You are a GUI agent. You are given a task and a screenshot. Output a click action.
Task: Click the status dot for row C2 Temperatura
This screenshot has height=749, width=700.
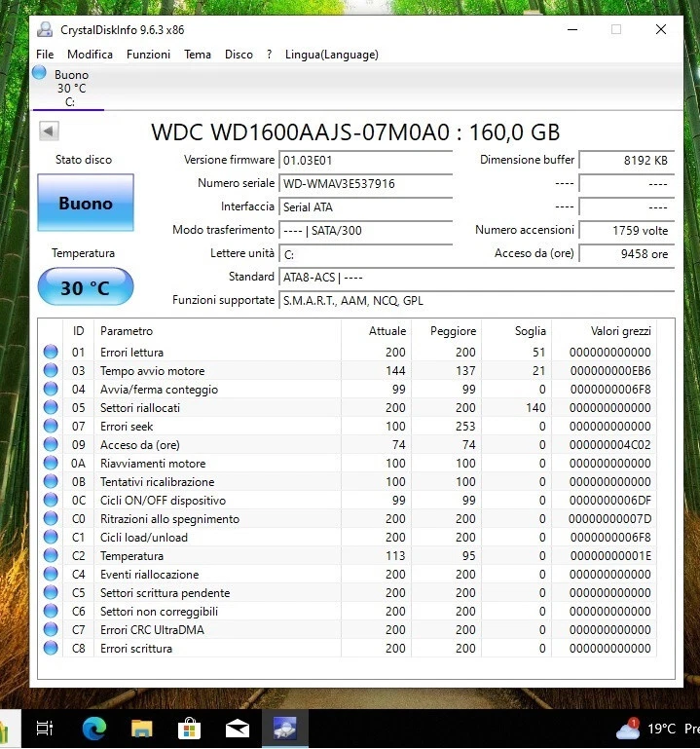coord(51,555)
